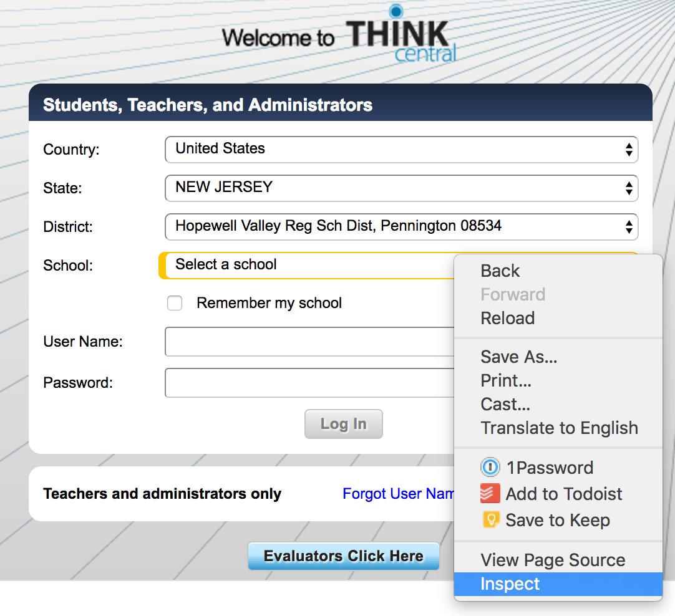Enable the Remember my school checkbox

tap(175, 303)
